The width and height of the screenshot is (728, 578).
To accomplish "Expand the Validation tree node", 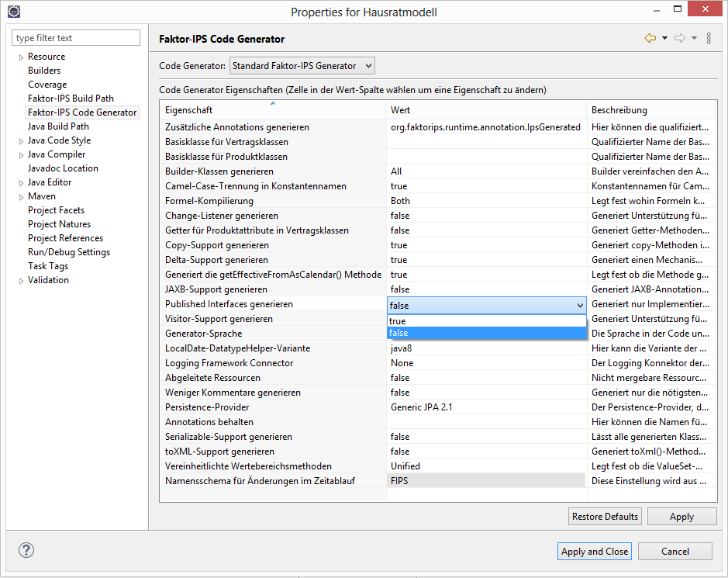I will pyautogui.click(x=21, y=281).
